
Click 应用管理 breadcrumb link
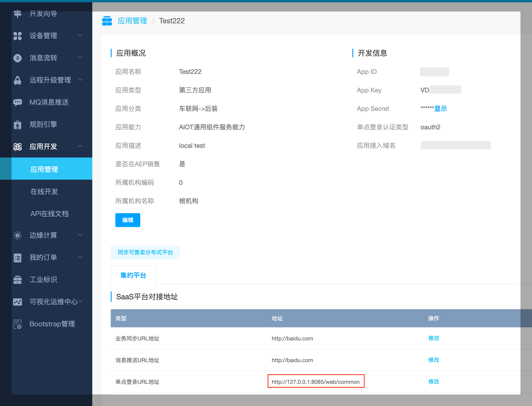click(132, 21)
